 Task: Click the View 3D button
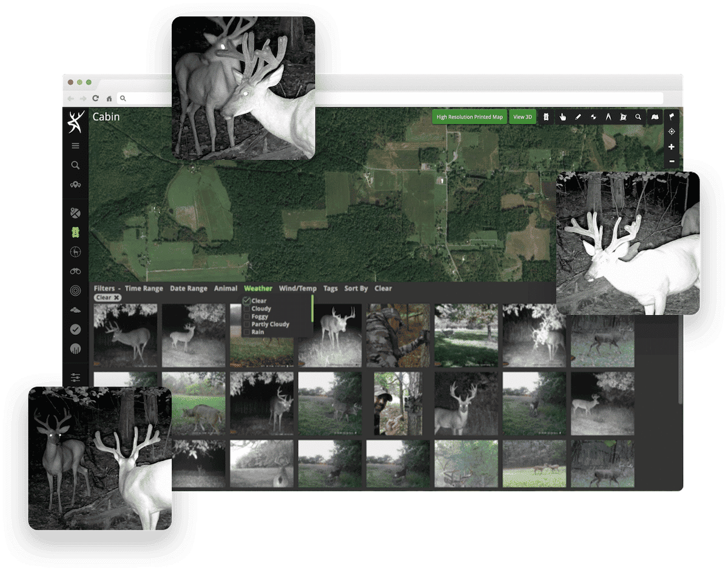coord(522,116)
